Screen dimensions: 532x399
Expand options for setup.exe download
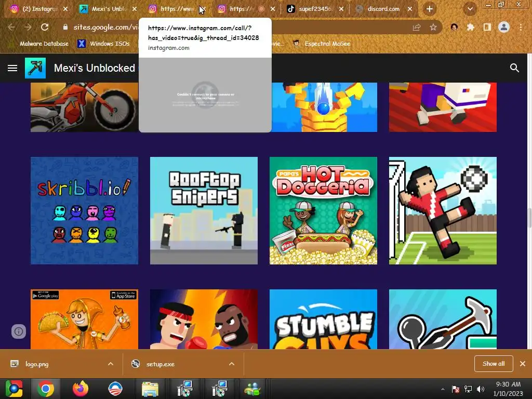click(232, 364)
